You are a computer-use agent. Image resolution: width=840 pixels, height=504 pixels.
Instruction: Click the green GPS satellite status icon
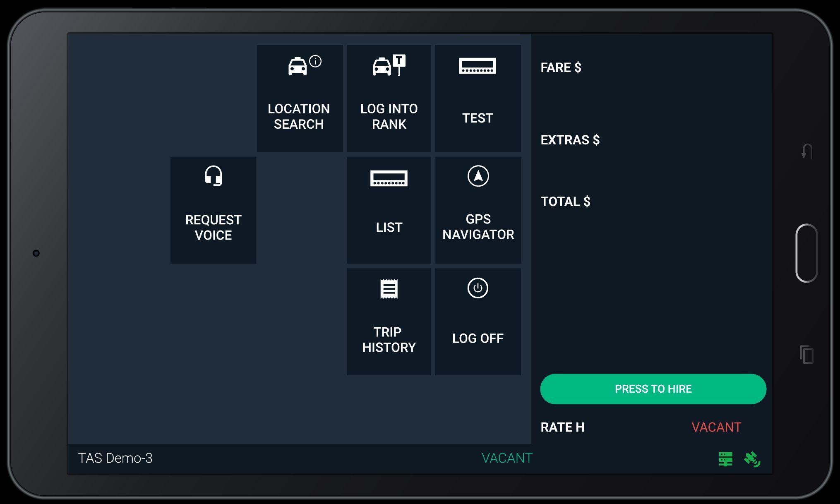pos(752,459)
